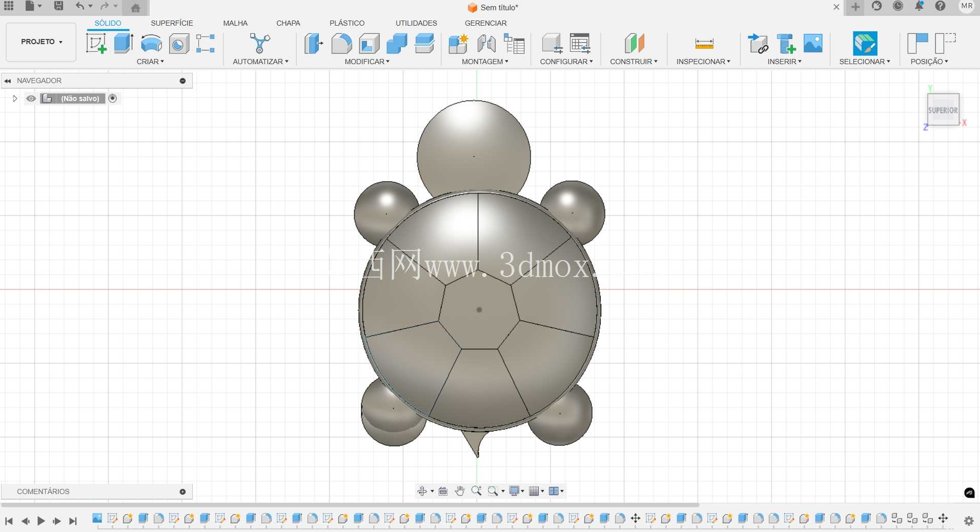
Task: Open the MODIFICAR dropdown menu
Action: pos(367,61)
